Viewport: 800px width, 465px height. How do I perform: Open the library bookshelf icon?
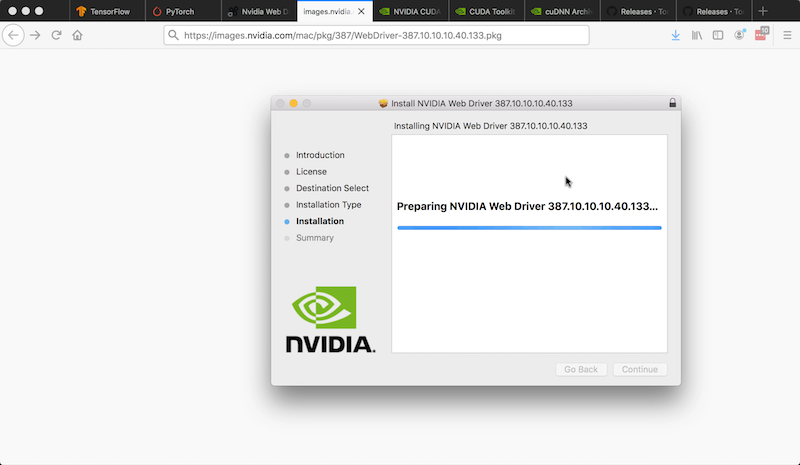pos(697,35)
